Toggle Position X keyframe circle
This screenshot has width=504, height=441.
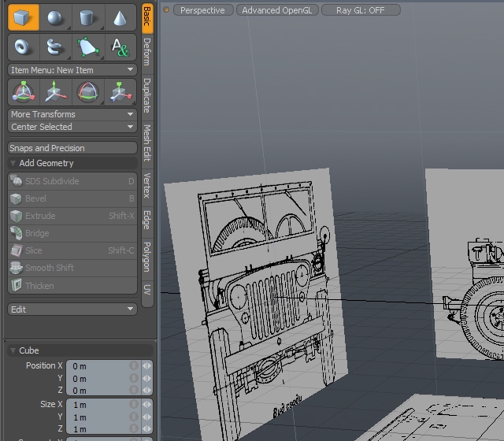[134, 365]
